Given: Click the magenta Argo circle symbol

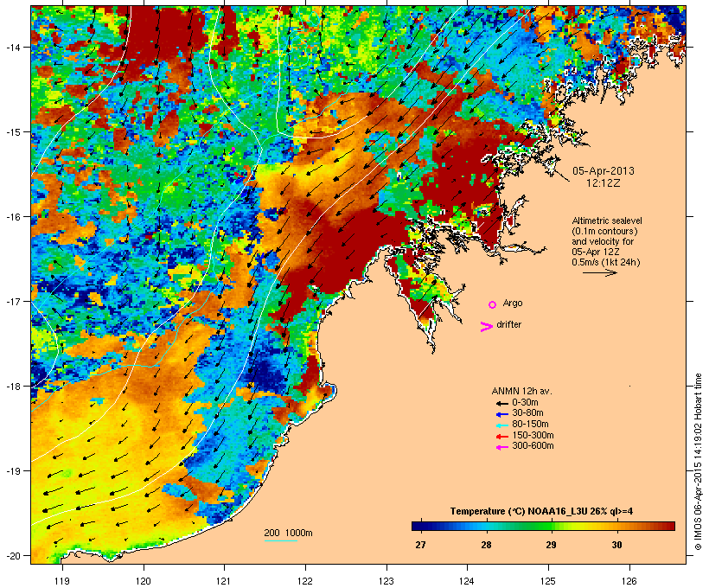Looking at the screenshot, I should tap(493, 305).
